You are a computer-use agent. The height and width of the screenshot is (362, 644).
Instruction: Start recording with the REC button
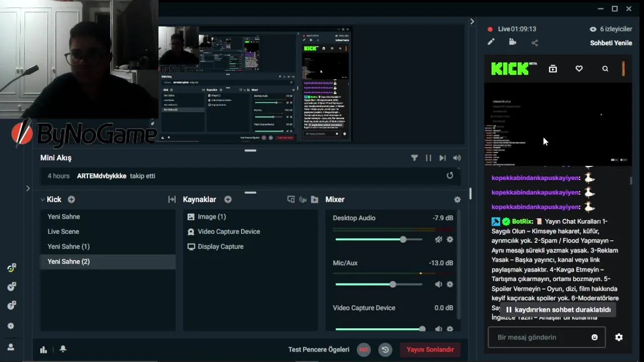pos(364,349)
